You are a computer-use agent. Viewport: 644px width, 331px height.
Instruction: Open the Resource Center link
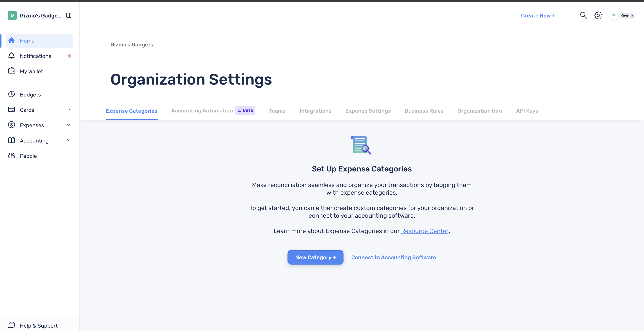[x=424, y=231]
